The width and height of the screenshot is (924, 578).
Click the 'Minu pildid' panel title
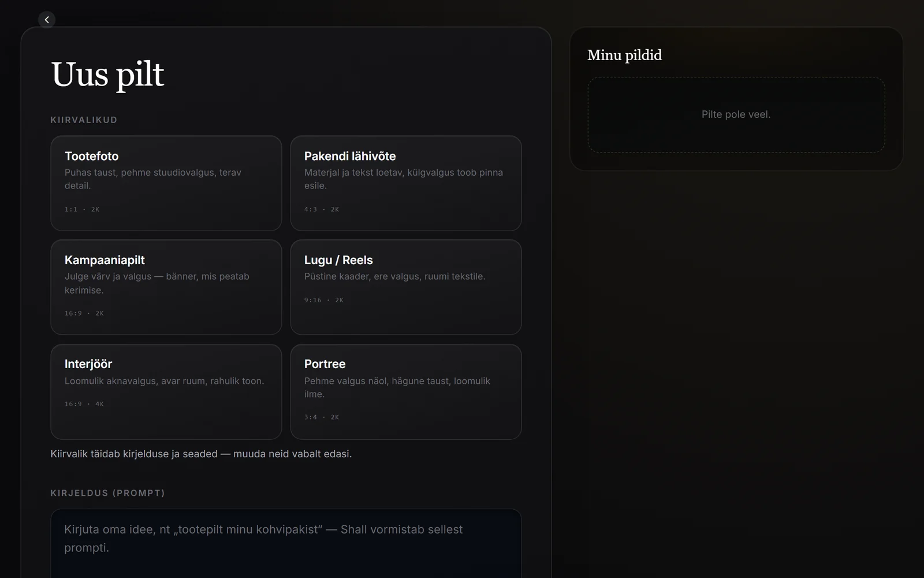[624, 55]
